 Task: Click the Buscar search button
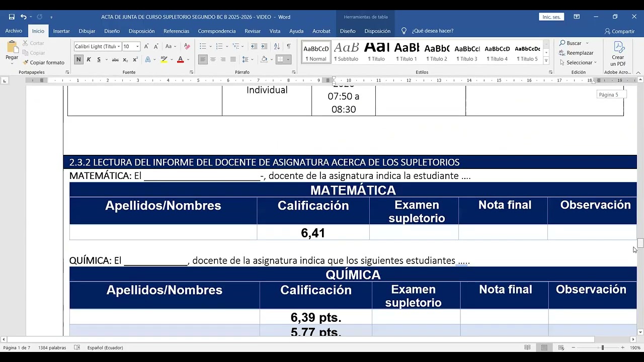(x=570, y=43)
